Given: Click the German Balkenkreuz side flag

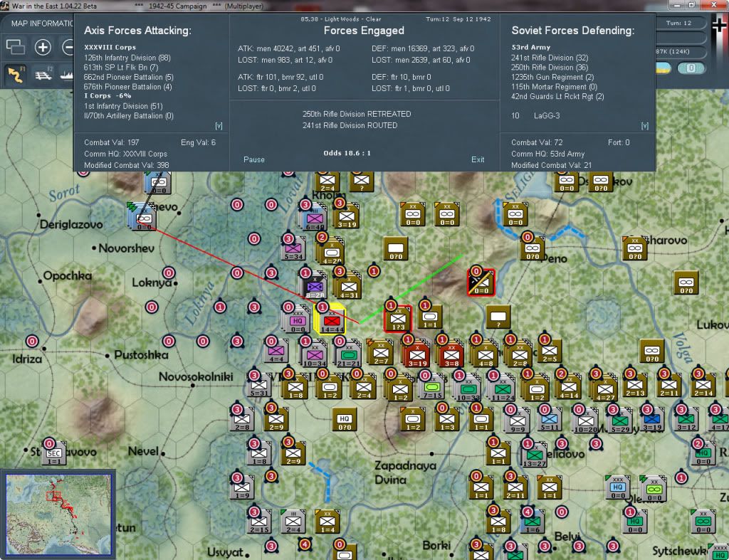Looking at the screenshot, I should coord(720,26).
